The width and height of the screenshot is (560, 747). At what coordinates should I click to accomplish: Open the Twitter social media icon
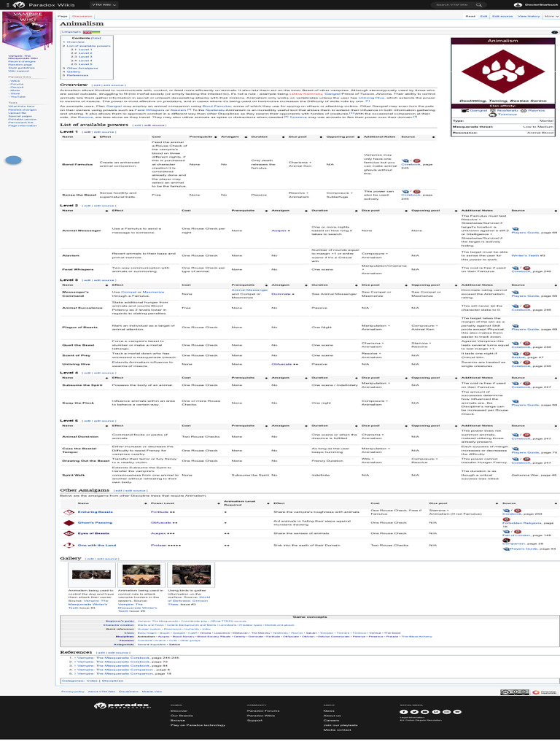[414, 712]
